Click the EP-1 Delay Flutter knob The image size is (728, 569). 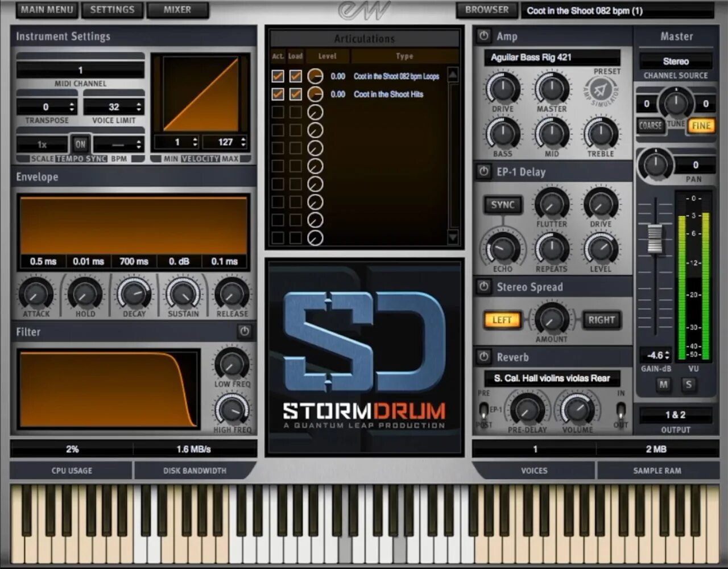pos(551,204)
